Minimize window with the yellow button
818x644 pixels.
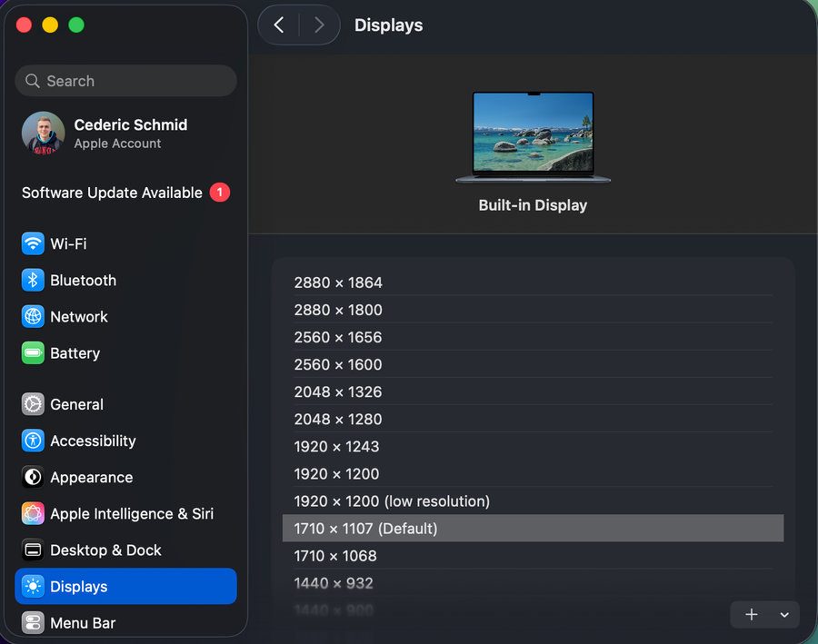pyautogui.click(x=50, y=25)
